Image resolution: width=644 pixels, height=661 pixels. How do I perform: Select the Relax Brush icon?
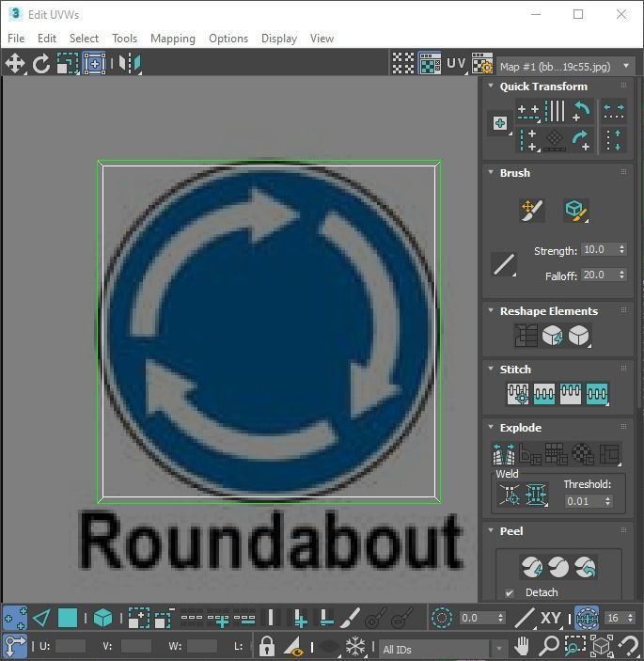point(576,210)
